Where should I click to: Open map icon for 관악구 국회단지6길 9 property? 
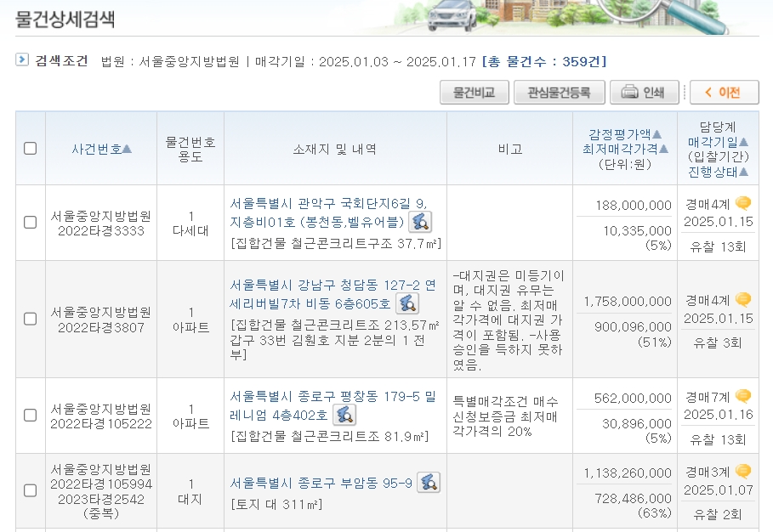420,222
